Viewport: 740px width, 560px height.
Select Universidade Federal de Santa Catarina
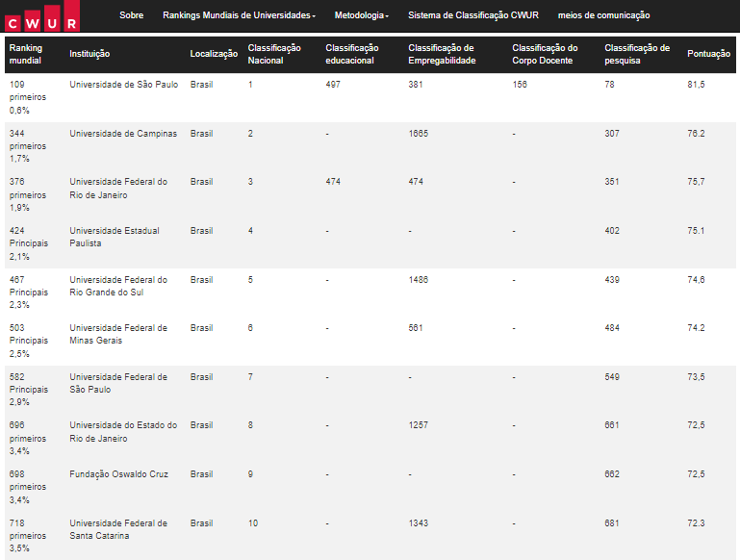tap(118, 529)
